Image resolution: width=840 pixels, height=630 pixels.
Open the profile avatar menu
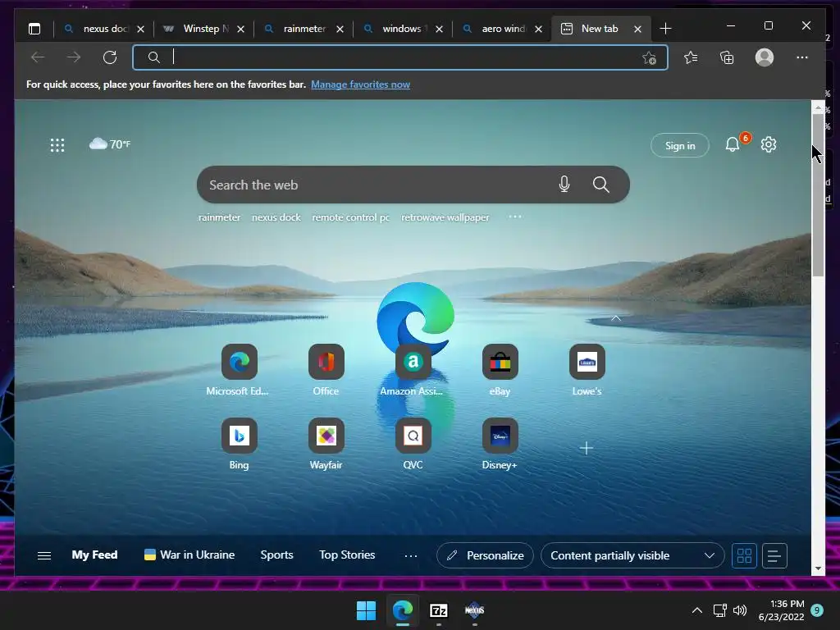click(765, 57)
